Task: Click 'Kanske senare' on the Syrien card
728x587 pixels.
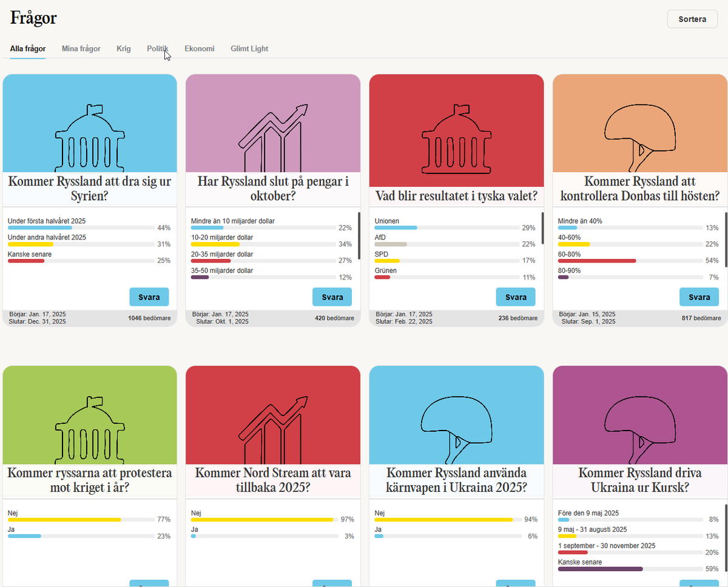Action: [x=30, y=254]
